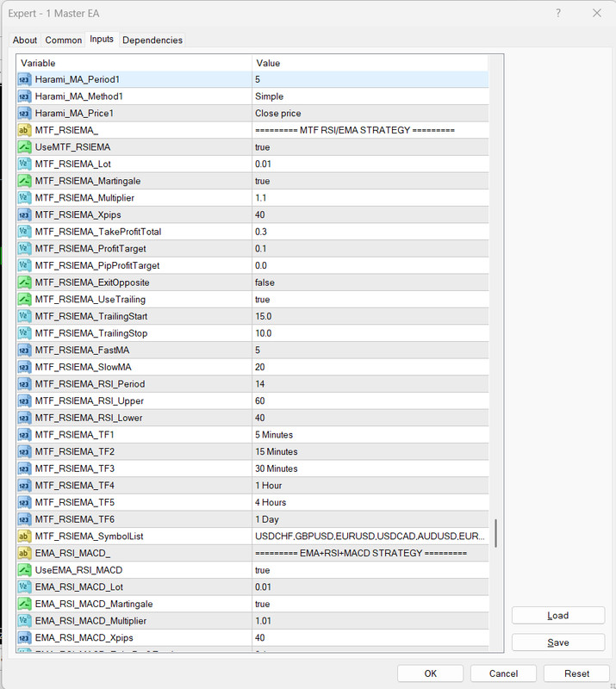Toggle the MTF_RSIEMA_Martingale true value
The image size is (616, 689).
coord(370,181)
